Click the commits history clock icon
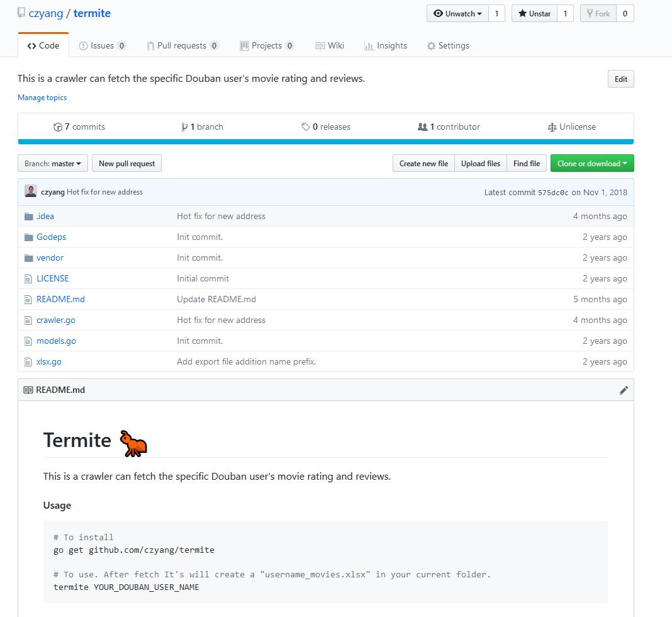Viewport: 672px width, 617px height. pyautogui.click(x=58, y=127)
